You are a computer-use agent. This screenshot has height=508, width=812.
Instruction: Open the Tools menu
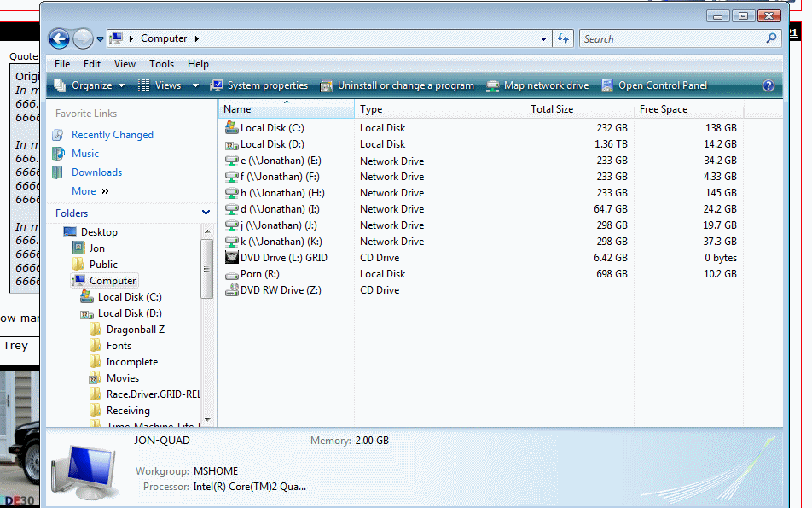click(x=161, y=64)
